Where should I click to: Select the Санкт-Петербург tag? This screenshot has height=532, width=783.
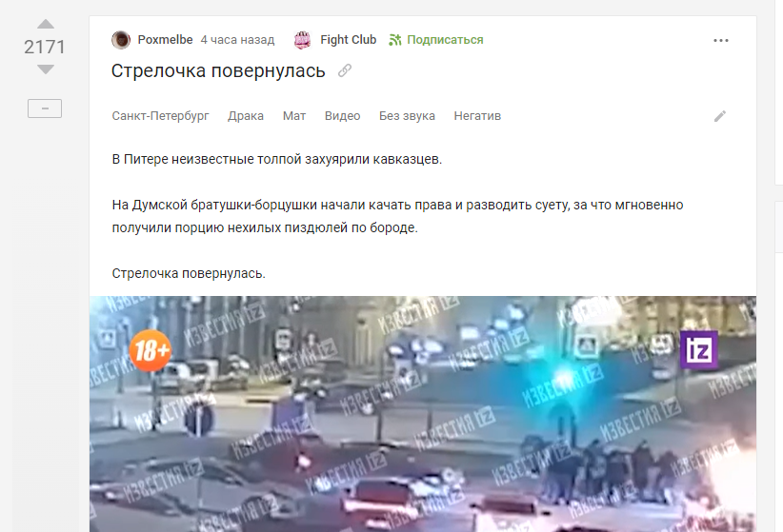(160, 116)
